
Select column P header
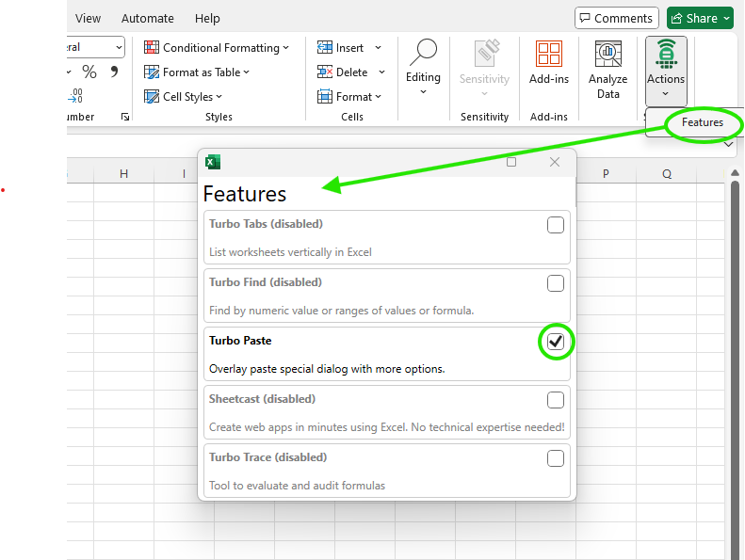coord(606,174)
